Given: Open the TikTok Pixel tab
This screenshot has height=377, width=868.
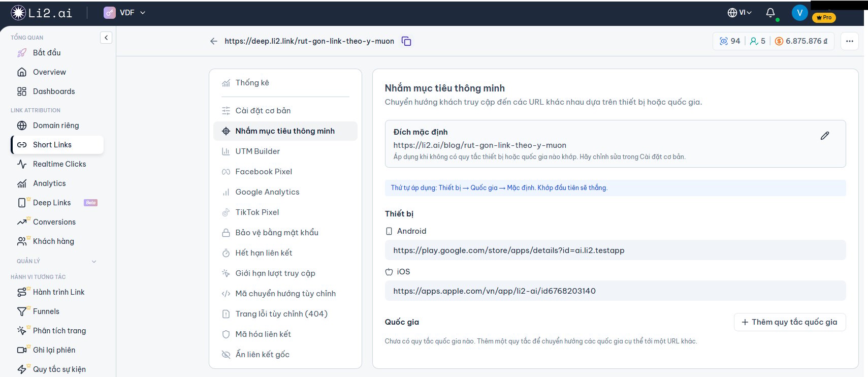Looking at the screenshot, I should pos(285,212).
